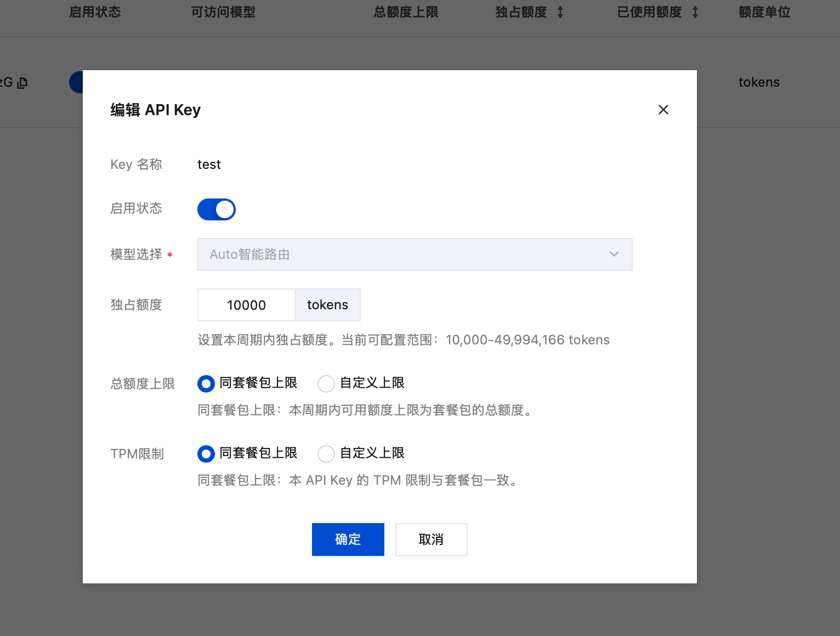Image resolution: width=840 pixels, height=636 pixels.
Task: Toggle the background row's enable switch
Action: pyautogui.click(x=76, y=82)
